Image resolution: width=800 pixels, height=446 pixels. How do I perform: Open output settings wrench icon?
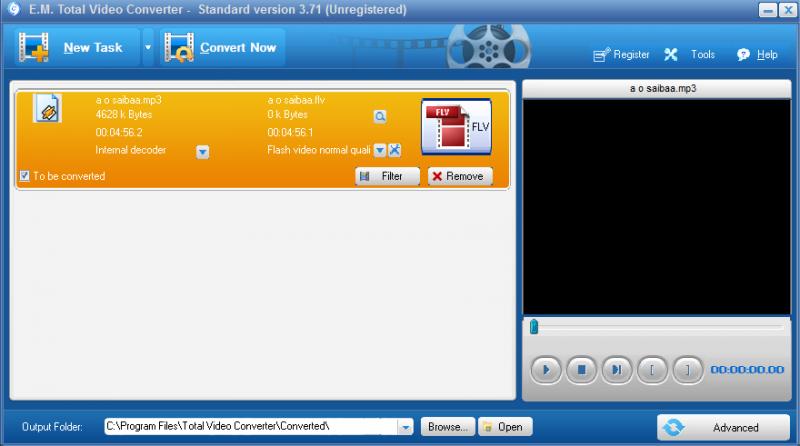(394, 150)
